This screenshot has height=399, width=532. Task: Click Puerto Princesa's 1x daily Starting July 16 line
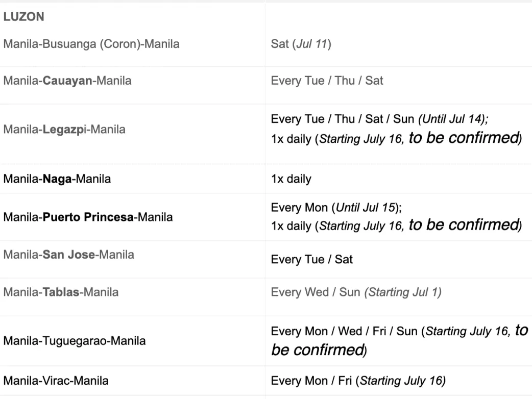click(396, 226)
